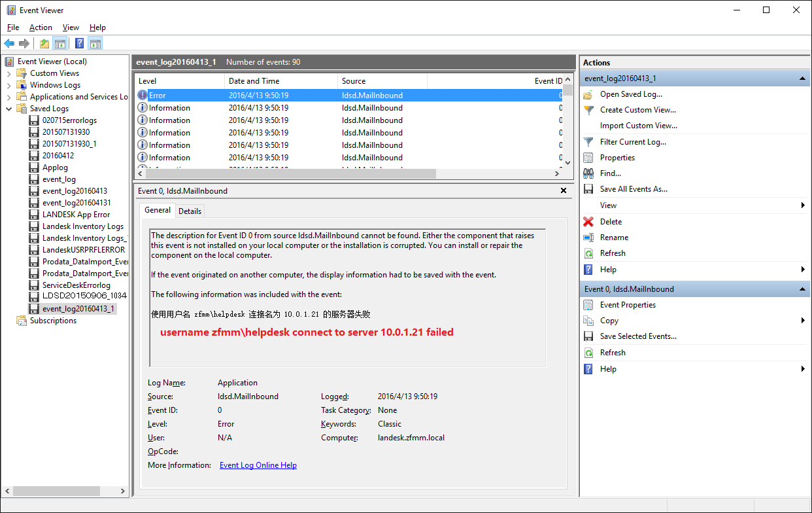
Task: Click the blue Help toolbar icon
Action: coord(79,44)
